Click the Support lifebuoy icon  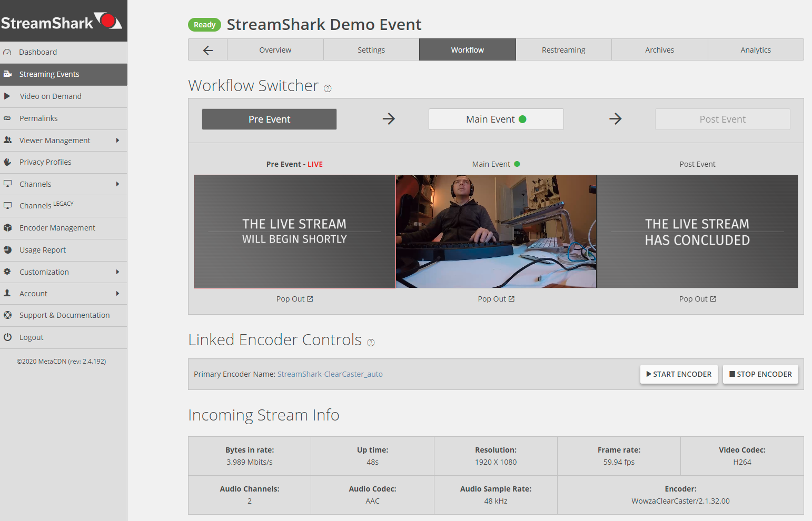pyautogui.click(x=7, y=315)
